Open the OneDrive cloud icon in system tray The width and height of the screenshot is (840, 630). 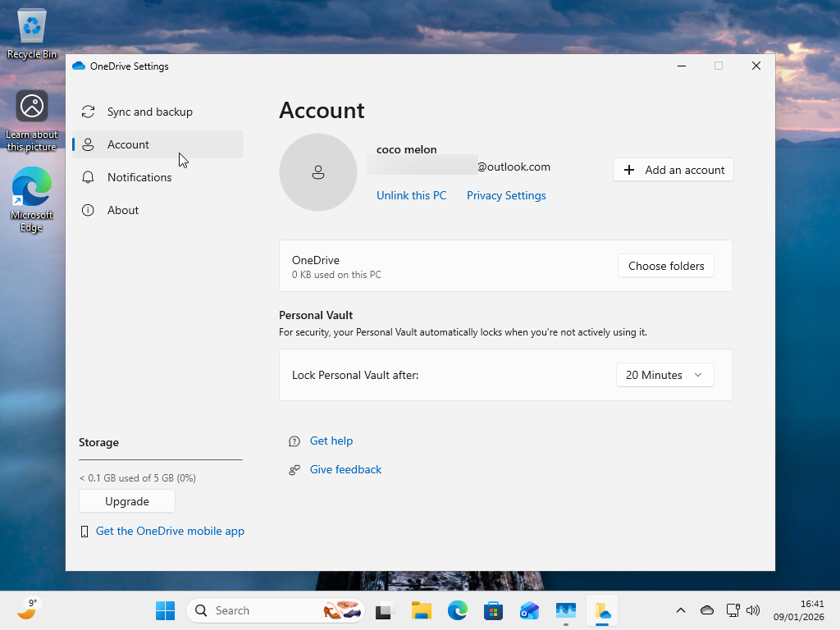pos(706,610)
